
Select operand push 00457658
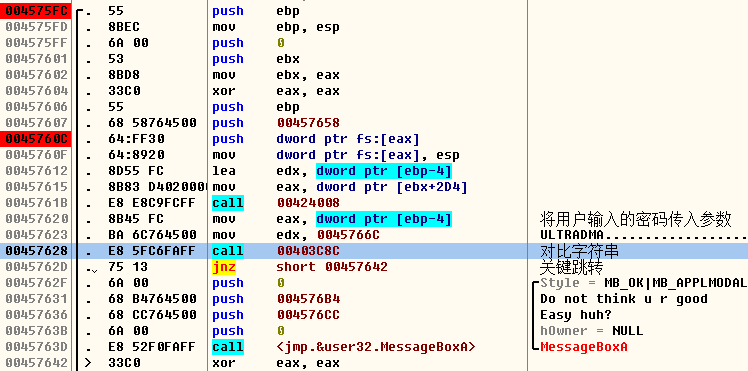308,123
